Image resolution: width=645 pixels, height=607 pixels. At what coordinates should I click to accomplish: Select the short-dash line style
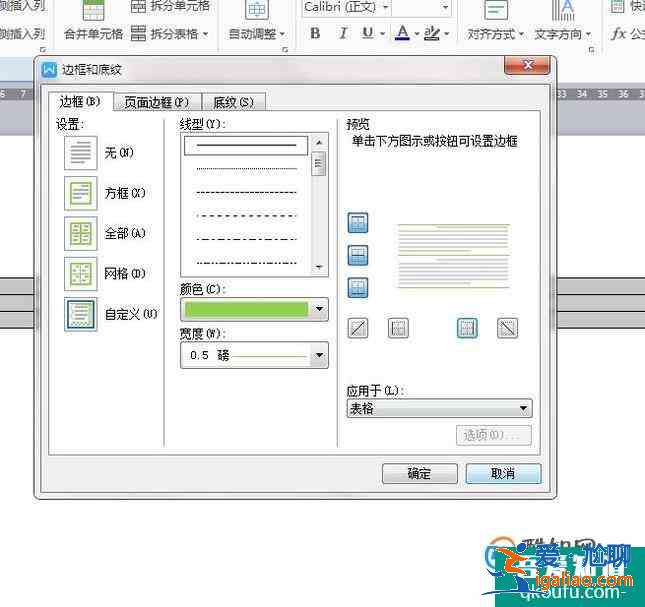(x=246, y=192)
